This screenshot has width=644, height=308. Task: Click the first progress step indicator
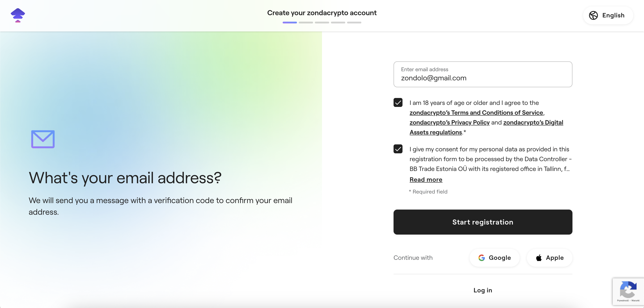point(290,23)
